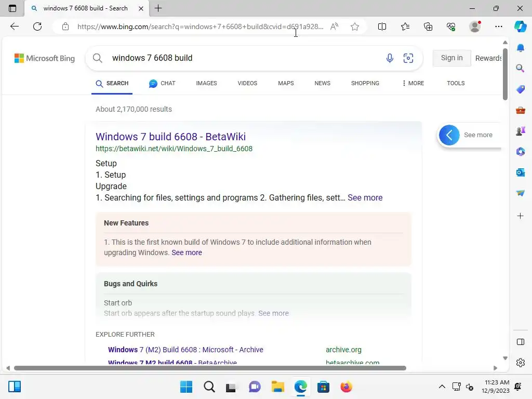Switch to IMAGES tab
Image resolution: width=532 pixels, height=399 pixels.
tap(206, 84)
